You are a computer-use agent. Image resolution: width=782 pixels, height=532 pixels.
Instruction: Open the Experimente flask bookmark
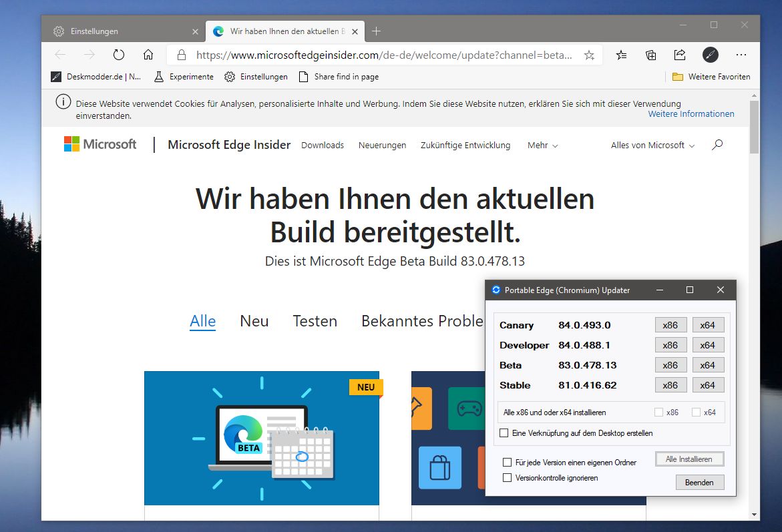pyautogui.click(x=184, y=77)
